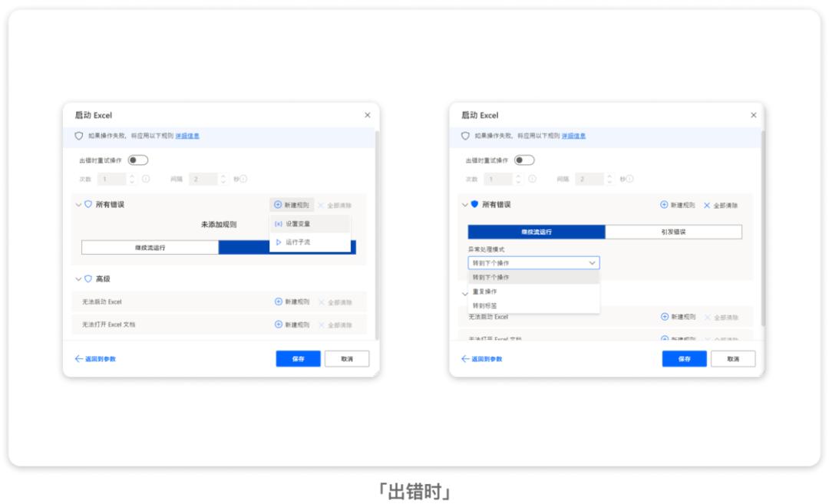
Task: Add 新建规则 for 无法打开 Excel 文档, left dialog
Action: (x=292, y=324)
